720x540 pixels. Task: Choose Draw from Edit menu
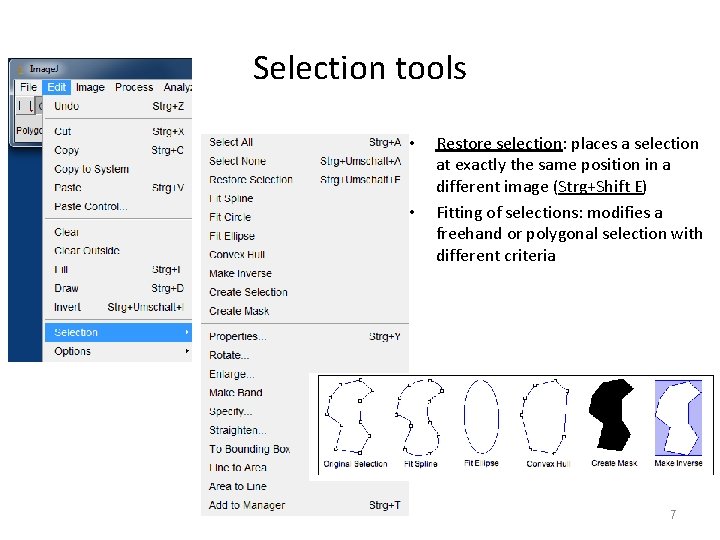(118, 288)
